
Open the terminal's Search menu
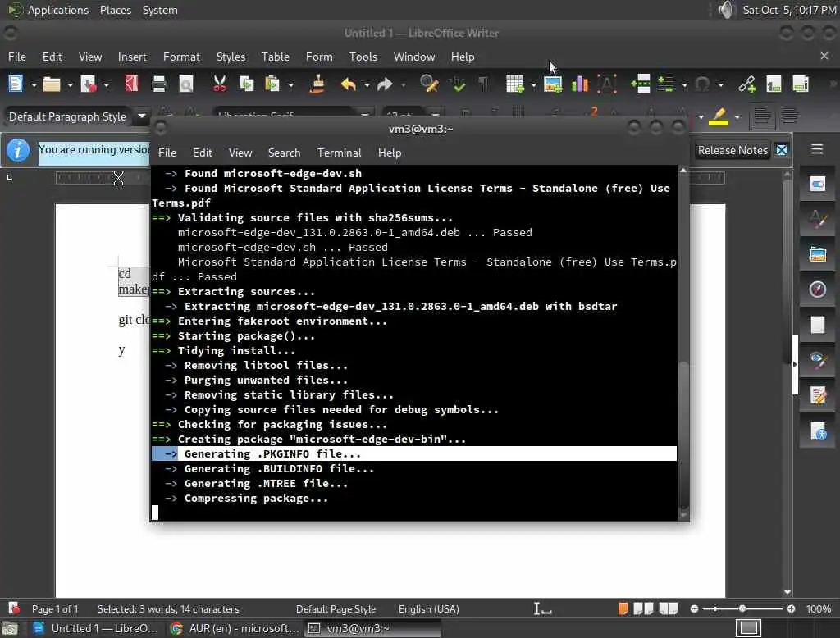click(284, 153)
